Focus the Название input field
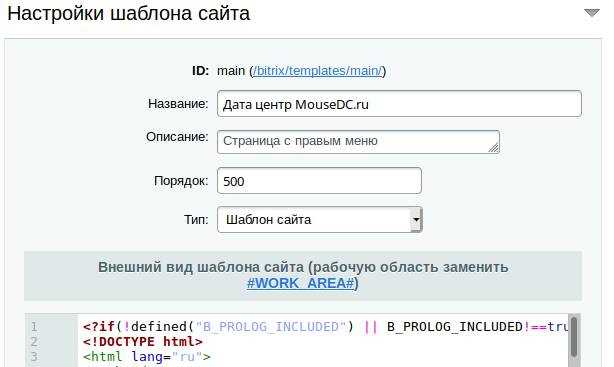Viewport: 614px width, 367px height. [399, 104]
